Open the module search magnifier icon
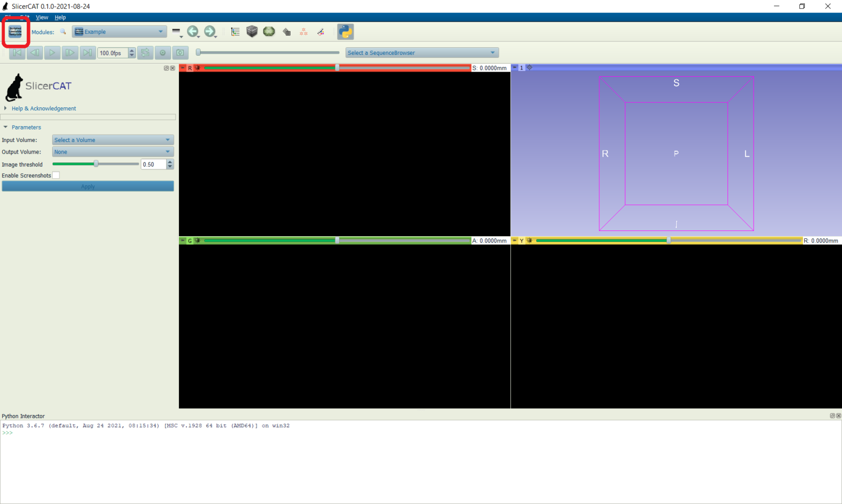 [x=63, y=32]
